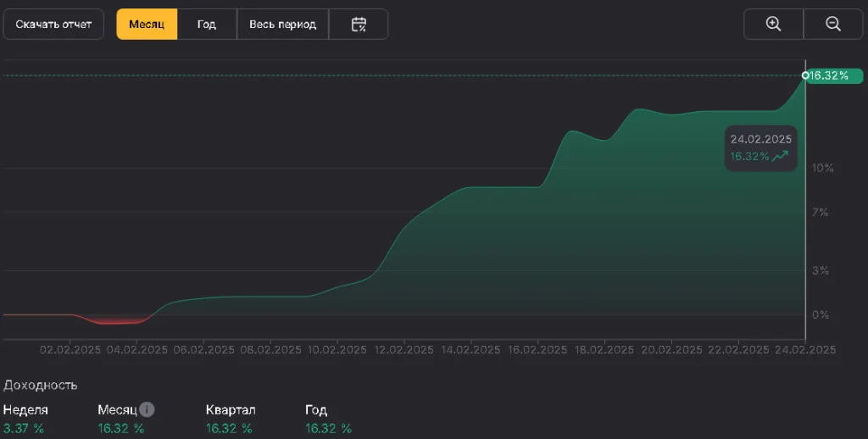
Task: Click the Неделя 3.37 % return value
Action: 23,429
